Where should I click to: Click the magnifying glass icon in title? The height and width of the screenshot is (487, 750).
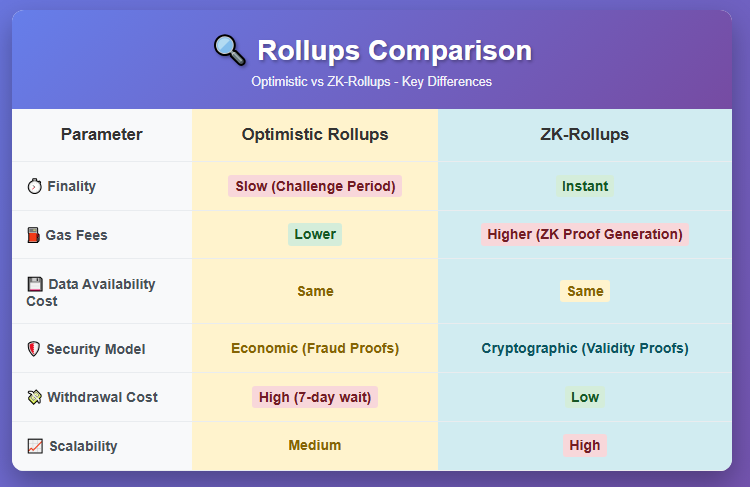pyautogui.click(x=229, y=50)
